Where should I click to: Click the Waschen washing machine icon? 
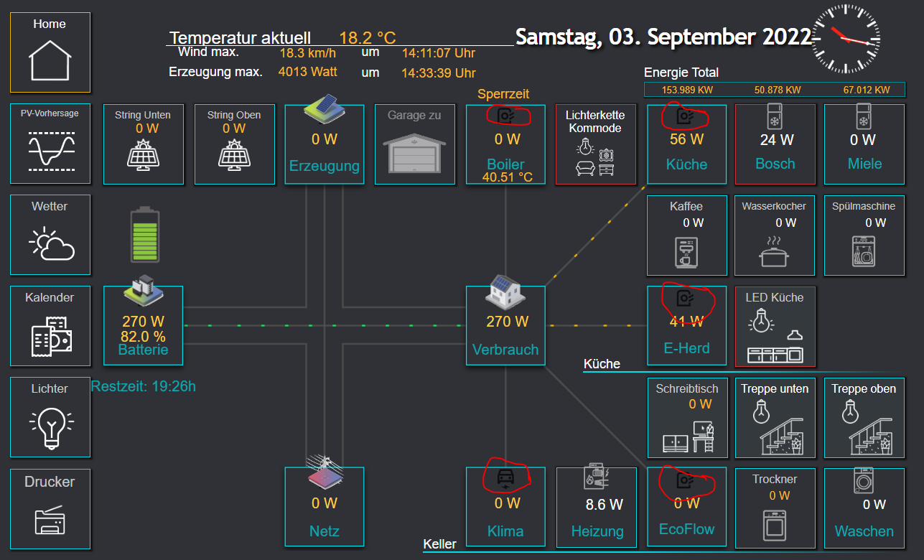pyautogui.click(x=863, y=480)
